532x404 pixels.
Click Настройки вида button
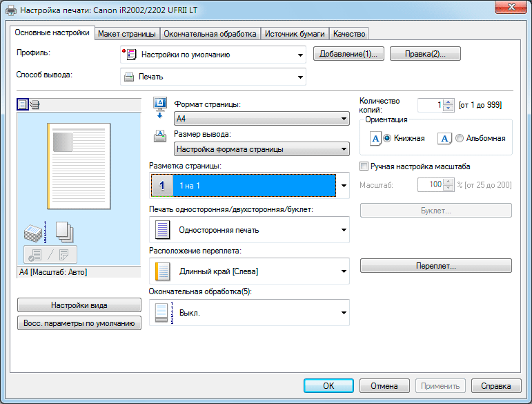click(x=79, y=305)
